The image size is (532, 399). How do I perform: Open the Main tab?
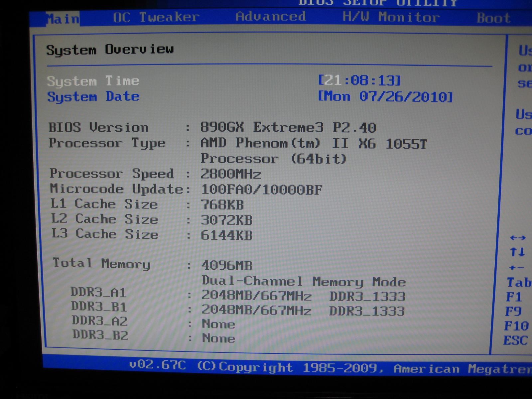coord(63,19)
